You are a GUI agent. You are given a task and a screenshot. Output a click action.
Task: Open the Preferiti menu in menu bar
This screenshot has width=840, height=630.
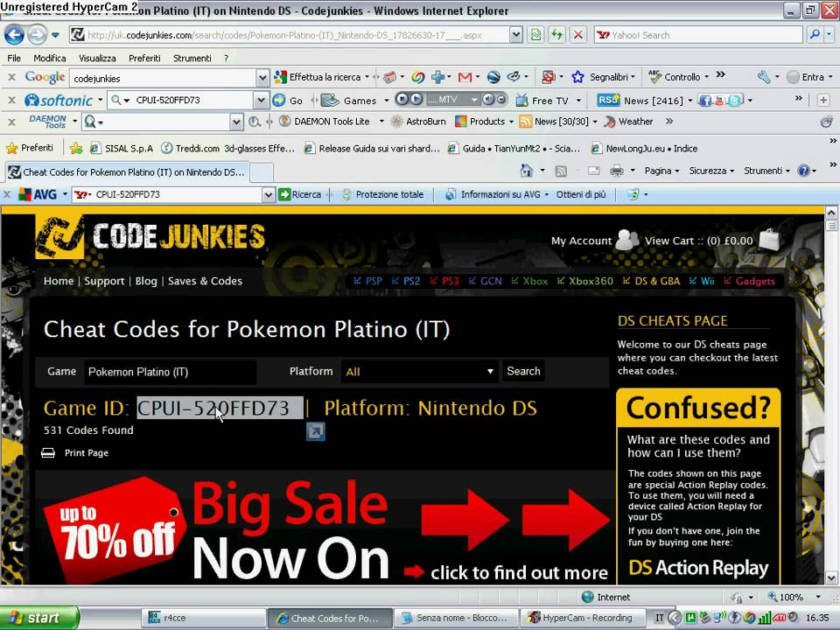pyautogui.click(x=144, y=58)
